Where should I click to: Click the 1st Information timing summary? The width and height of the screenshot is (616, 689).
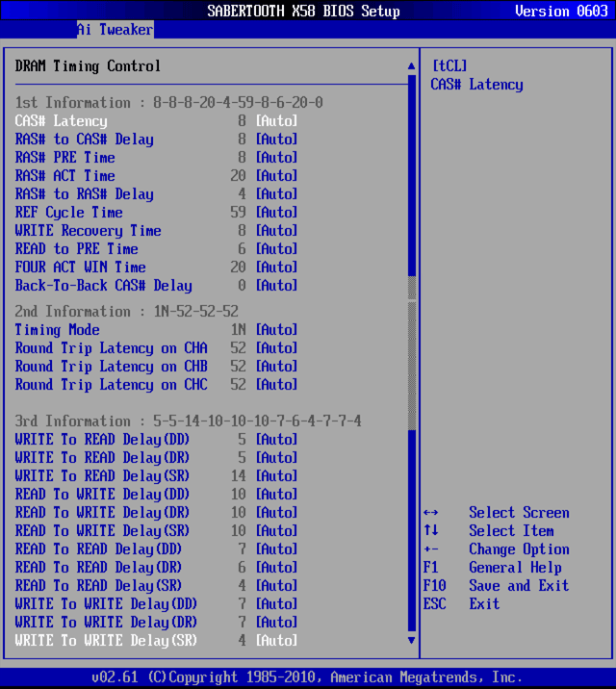coord(169,102)
